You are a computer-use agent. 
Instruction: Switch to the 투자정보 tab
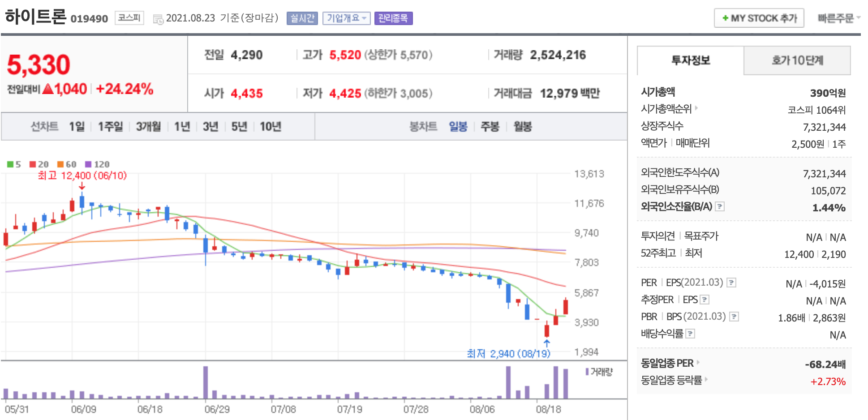coord(690,60)
